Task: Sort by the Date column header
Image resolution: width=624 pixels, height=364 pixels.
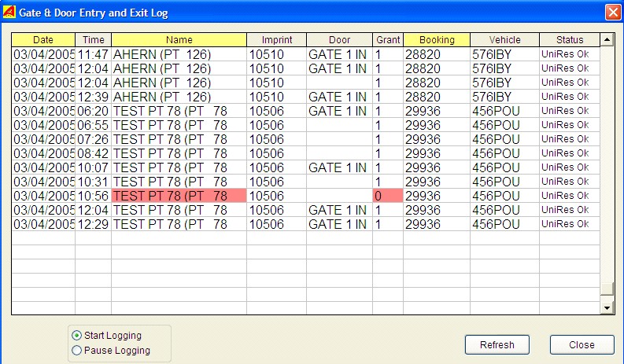Action: point(43,40)
